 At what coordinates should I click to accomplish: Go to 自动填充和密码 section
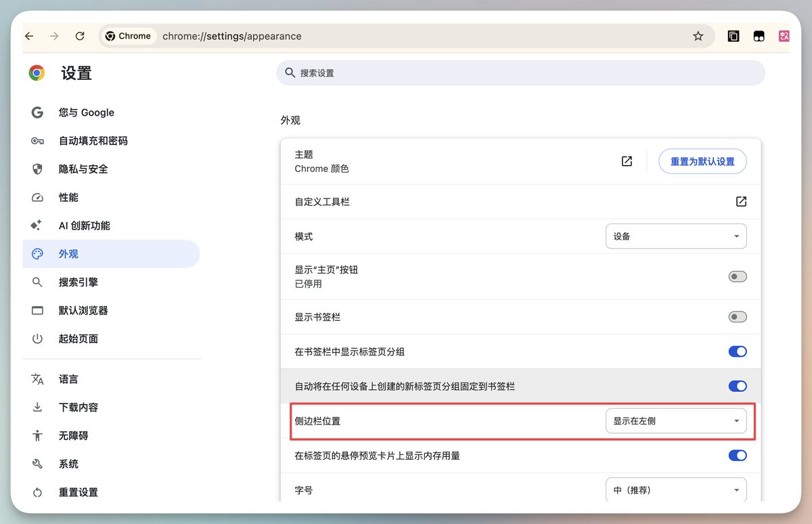coord(93,141)
